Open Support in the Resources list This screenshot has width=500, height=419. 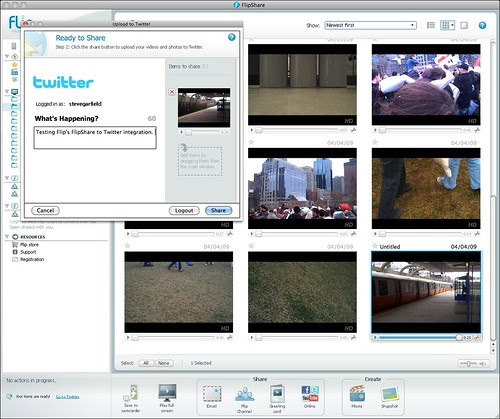click(28, 252)
